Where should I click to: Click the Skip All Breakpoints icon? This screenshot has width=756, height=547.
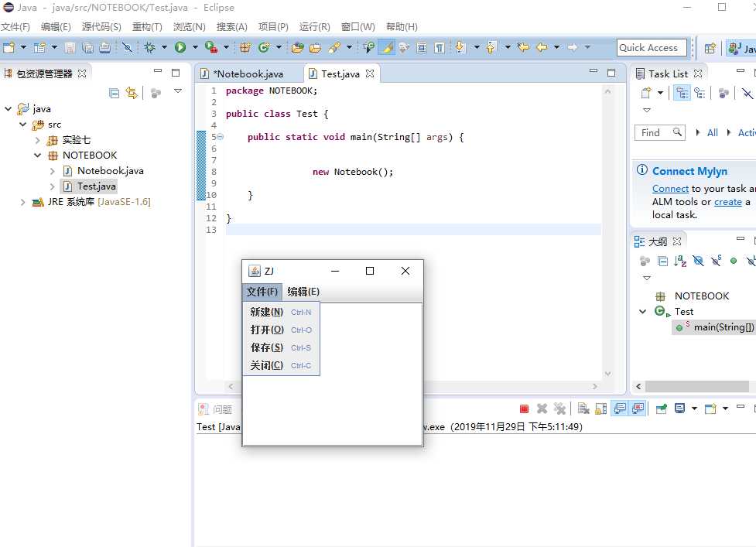click(127, 47)
